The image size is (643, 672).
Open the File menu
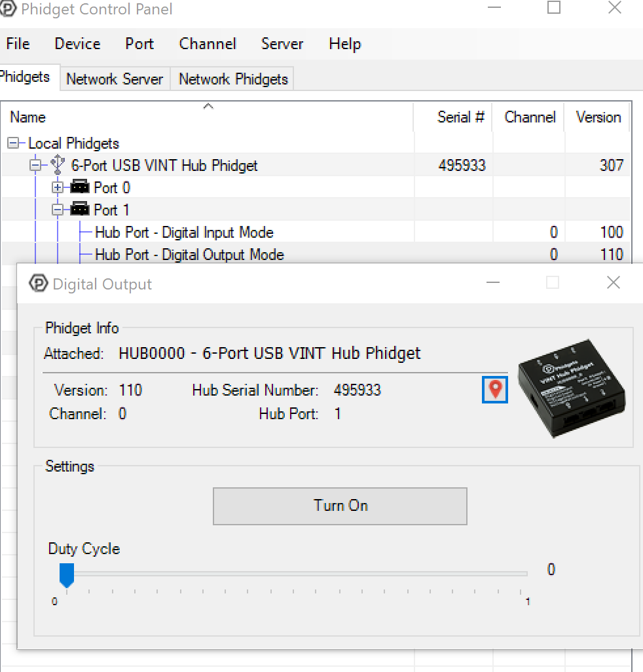(18, 44)
